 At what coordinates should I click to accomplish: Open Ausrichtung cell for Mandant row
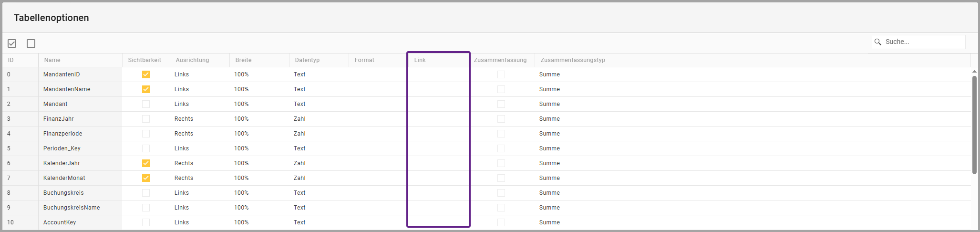coord(199,104)
